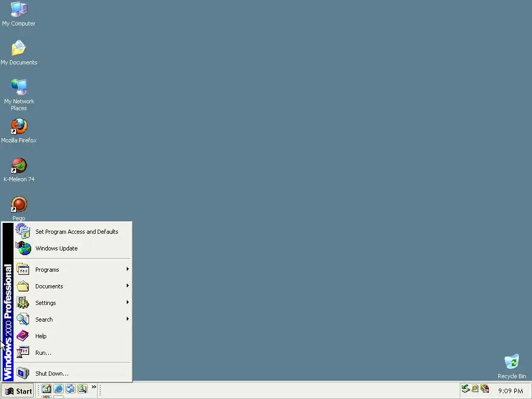Click the Start button
This screenshot has height=399, width=532.
pos(17,391)
